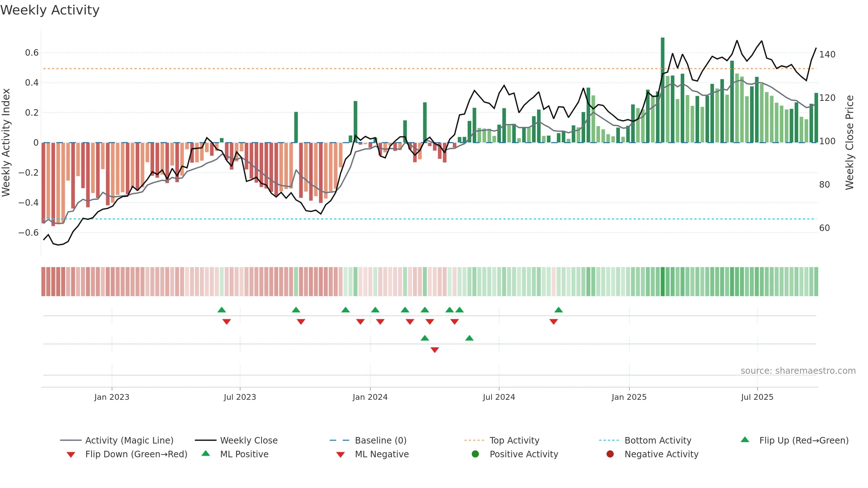Click first flip-down marker near Jun 2023

click(227, 322)
